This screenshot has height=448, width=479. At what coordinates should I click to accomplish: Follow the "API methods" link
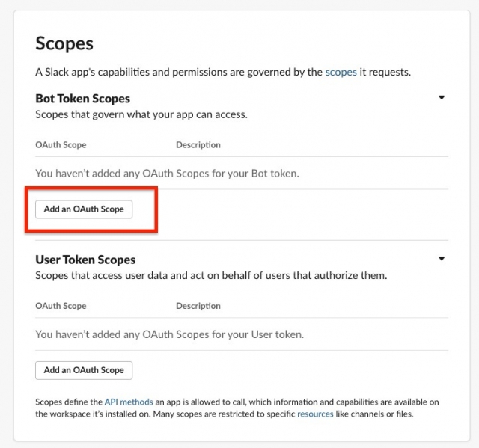[x=129, y=402]
